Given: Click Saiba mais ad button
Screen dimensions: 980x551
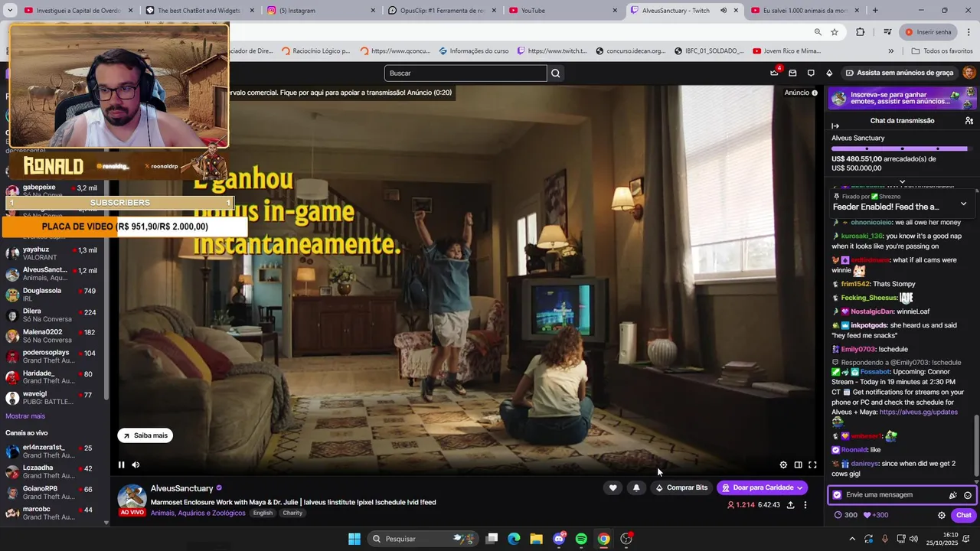Looking at the screenshot, I should (145, 435).
